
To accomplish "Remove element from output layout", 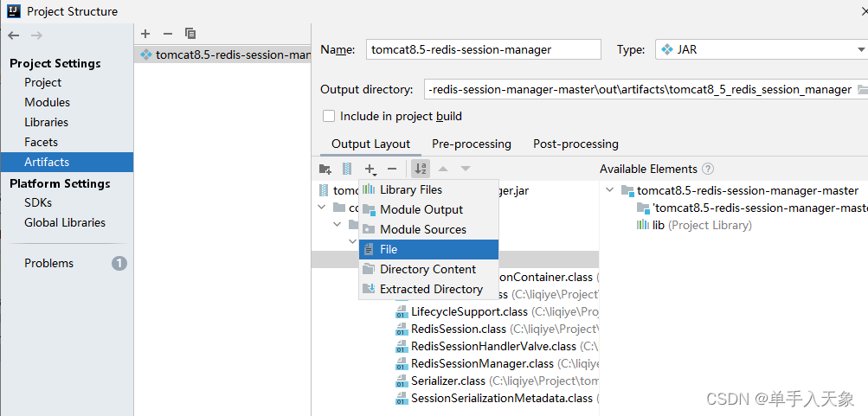I will coord(392,169).
